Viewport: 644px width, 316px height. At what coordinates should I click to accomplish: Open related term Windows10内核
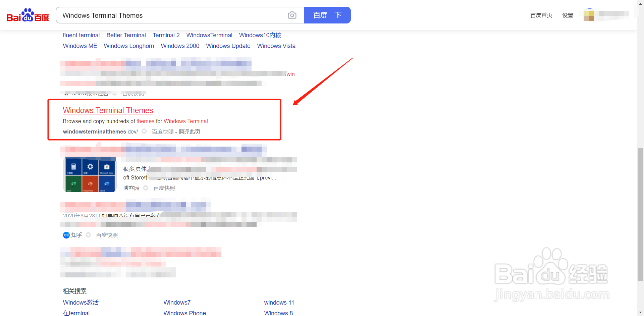(x=260, y=35)
